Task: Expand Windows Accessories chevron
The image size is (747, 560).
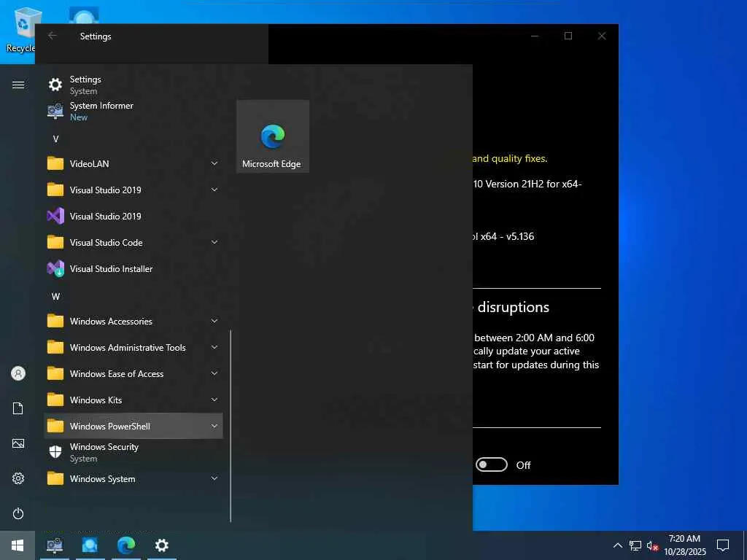Action: (x=214, y=321)
